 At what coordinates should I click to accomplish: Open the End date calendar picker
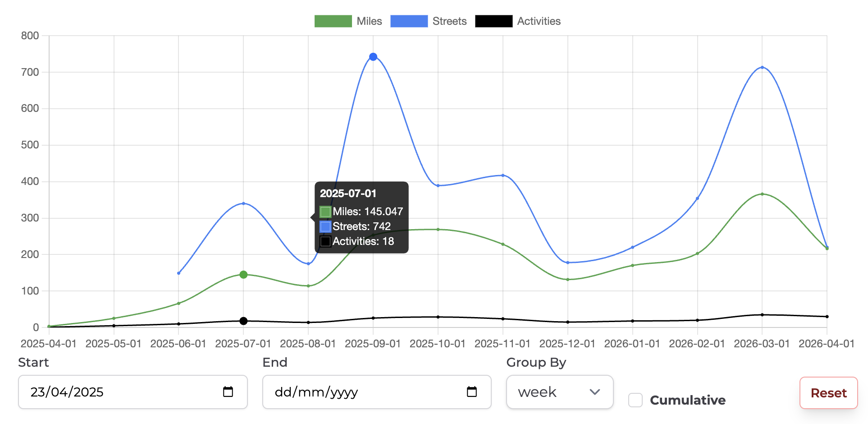pyautogui.click(x=471, y=392)
